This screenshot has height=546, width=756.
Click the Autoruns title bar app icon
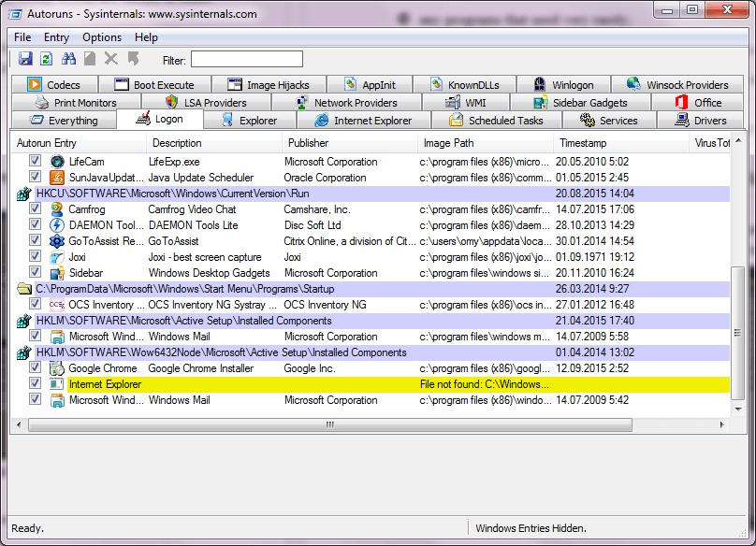click(15, 14)
